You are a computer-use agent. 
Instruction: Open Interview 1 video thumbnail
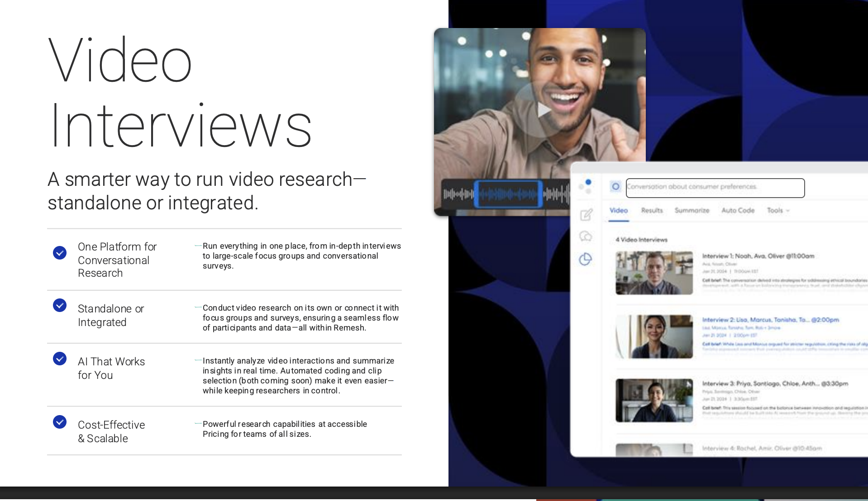(x=654, y=273)
